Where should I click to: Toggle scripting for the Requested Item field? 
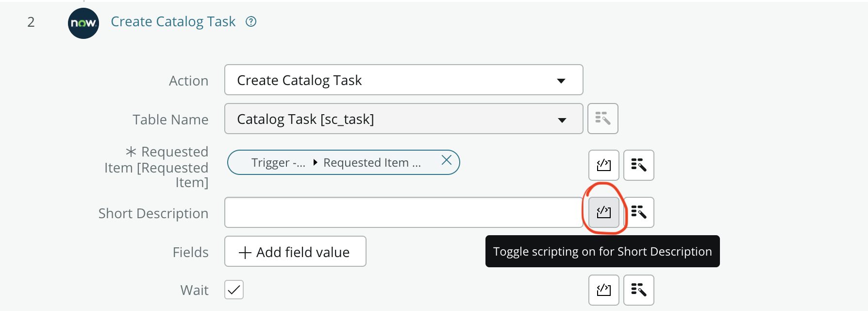point(603,165)
